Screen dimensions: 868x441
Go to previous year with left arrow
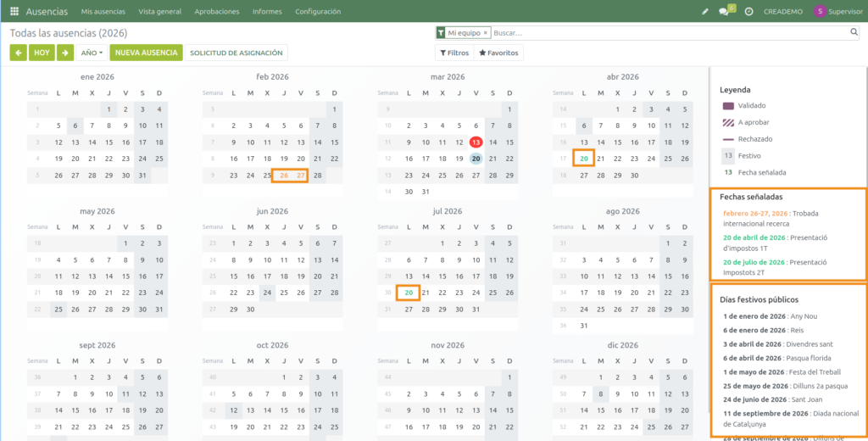tap(18, 53)
